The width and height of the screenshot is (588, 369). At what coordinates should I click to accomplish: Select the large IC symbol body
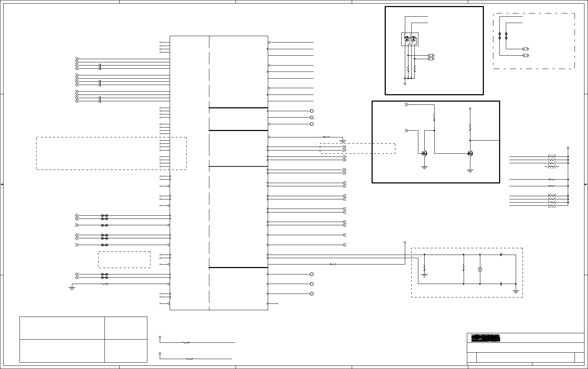coord(219,173)
